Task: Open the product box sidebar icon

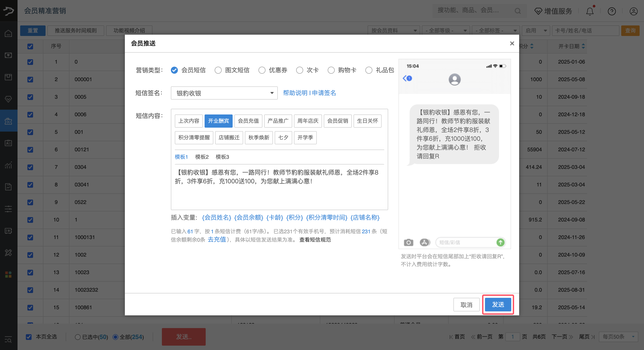Action: [8, 77]
